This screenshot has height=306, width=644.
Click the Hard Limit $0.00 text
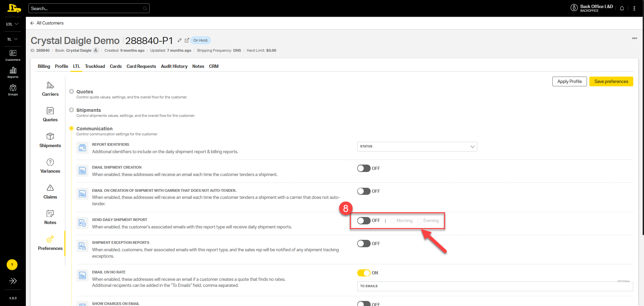tap(262, 50)
